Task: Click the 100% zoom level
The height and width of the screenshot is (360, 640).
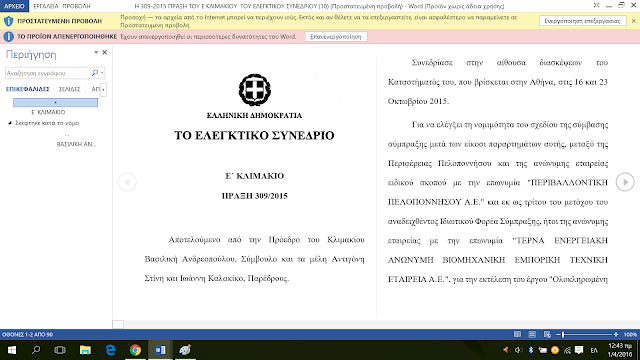Action: [x=630, y=334]
